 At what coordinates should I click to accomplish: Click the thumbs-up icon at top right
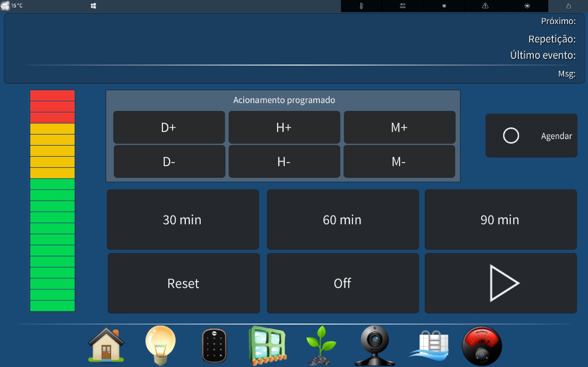(568, 6)
